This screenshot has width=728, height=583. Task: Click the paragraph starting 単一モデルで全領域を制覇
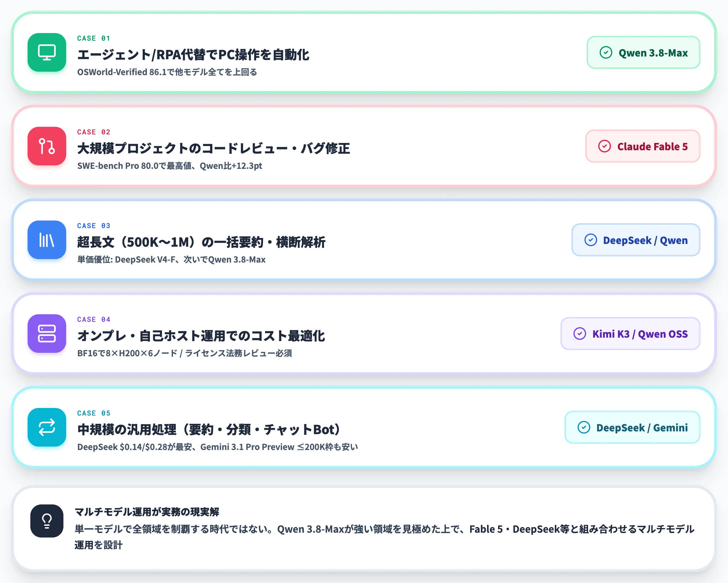384,537
